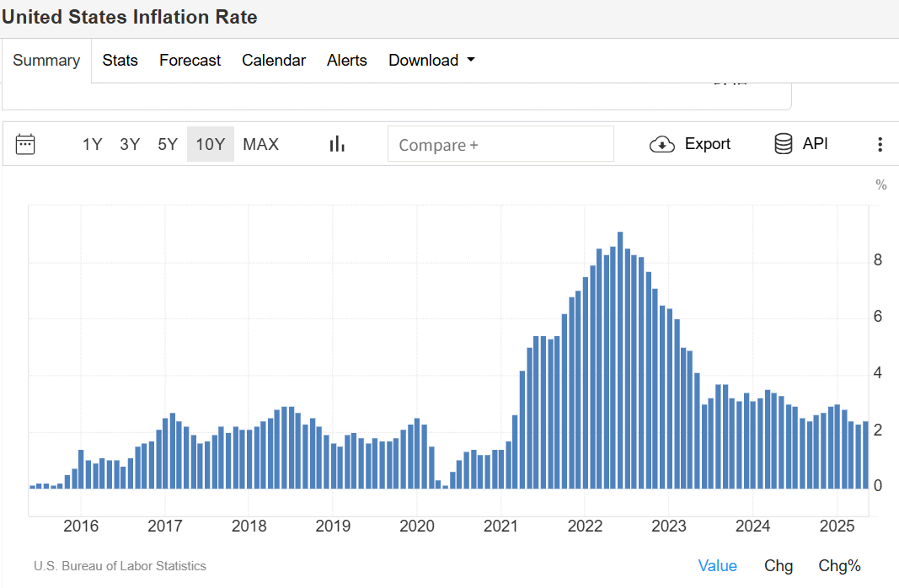899x588 pixels.
Task: Open the Summary tab
Action: tap(46, 60)
